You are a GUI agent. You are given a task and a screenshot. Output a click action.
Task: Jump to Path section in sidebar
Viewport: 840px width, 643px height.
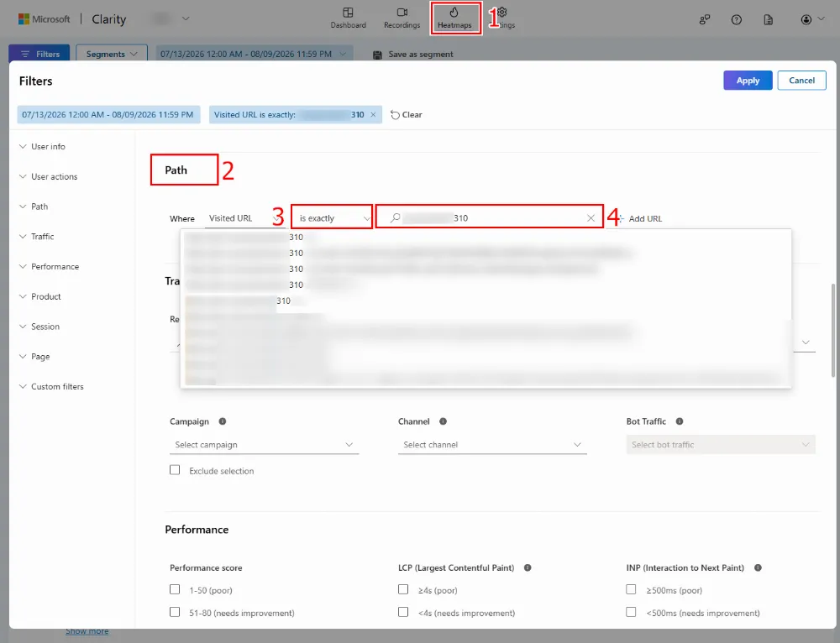click(x=34, y=206)
